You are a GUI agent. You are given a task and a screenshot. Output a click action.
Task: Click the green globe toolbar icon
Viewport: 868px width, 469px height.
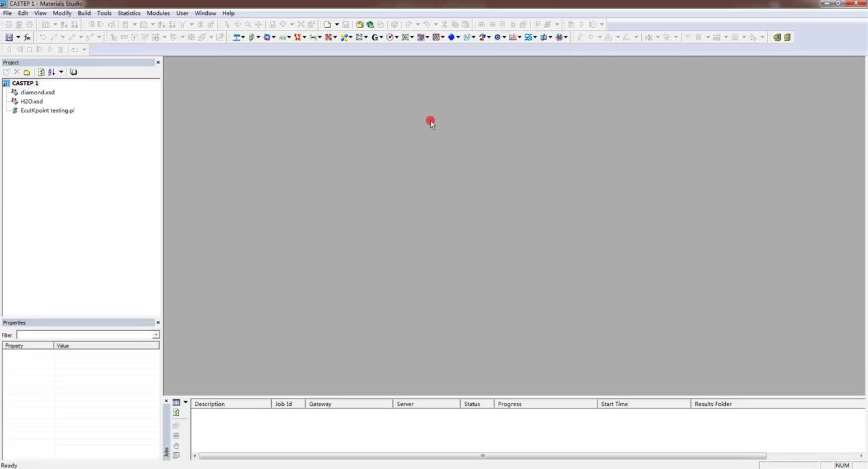click(370, 25)
